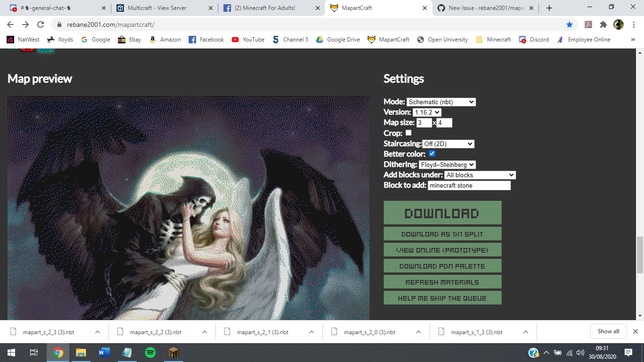Open the Mode dropdown

click(442, 102)
